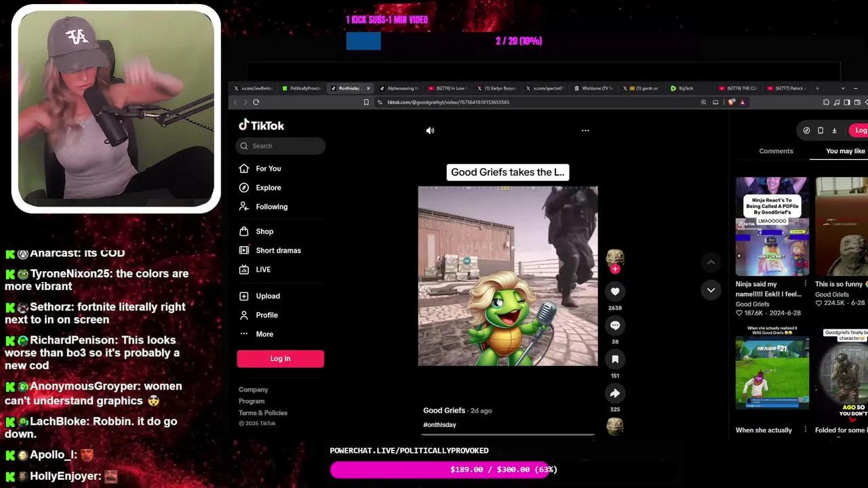Select the You may like tab
This screenshot has height=488, width=868.
tap(845, 151)
